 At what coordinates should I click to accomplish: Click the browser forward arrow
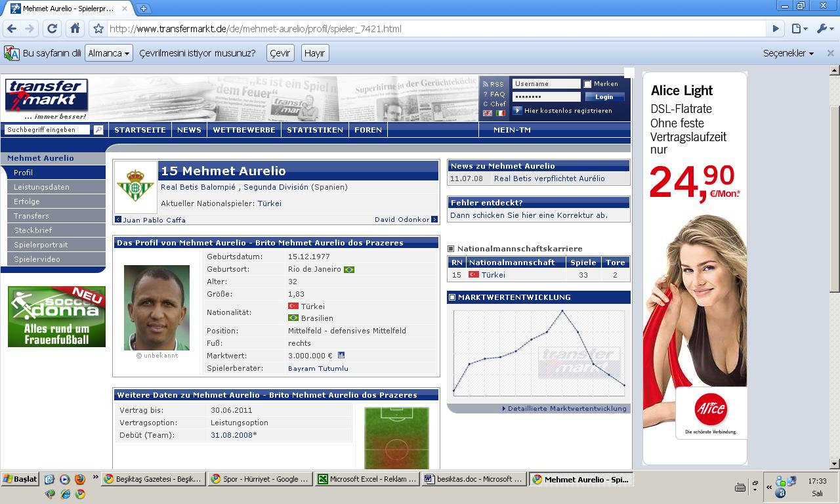tap(30, 29)
